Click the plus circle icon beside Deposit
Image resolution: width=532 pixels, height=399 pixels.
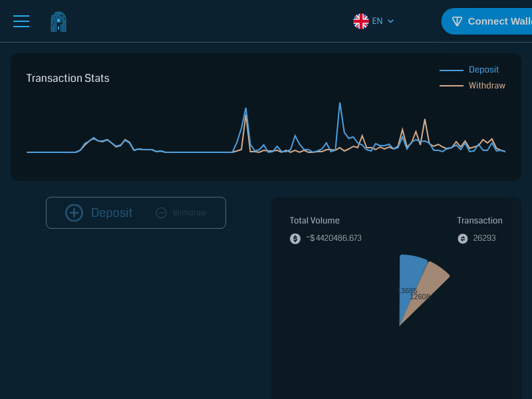pyautogui.click(x=74, y=213)
